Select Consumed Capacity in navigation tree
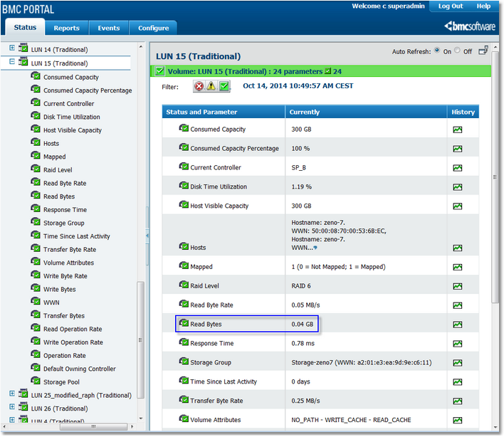Viewport: 504px width, 437px height. coord(71,77)
